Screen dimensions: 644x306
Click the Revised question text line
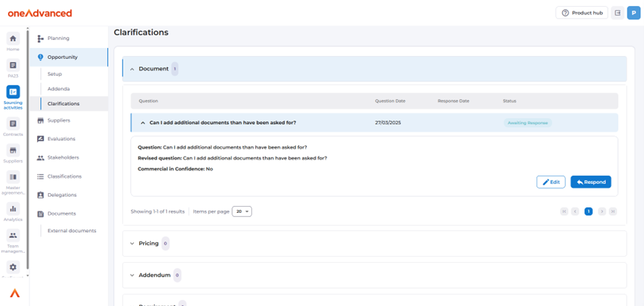pyautogui.click(x=232, y=158)
